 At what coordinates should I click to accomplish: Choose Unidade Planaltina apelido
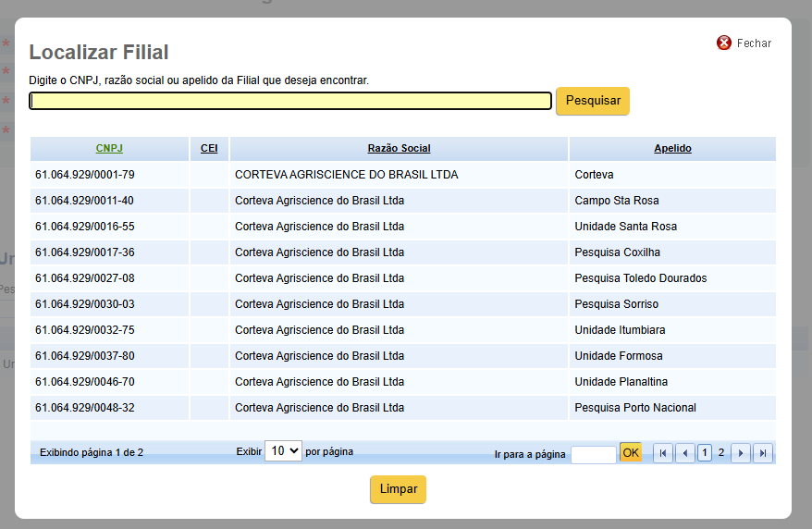coord(621,382)
